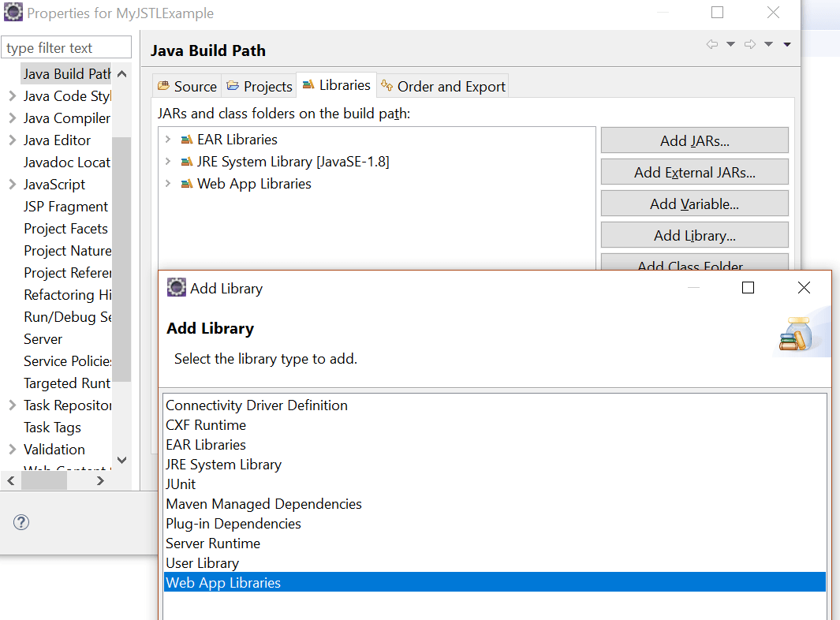This screenshot has width=840, height=620.
Task: Open the view menu triangle at top right
Action: click(x=786, y=45)
